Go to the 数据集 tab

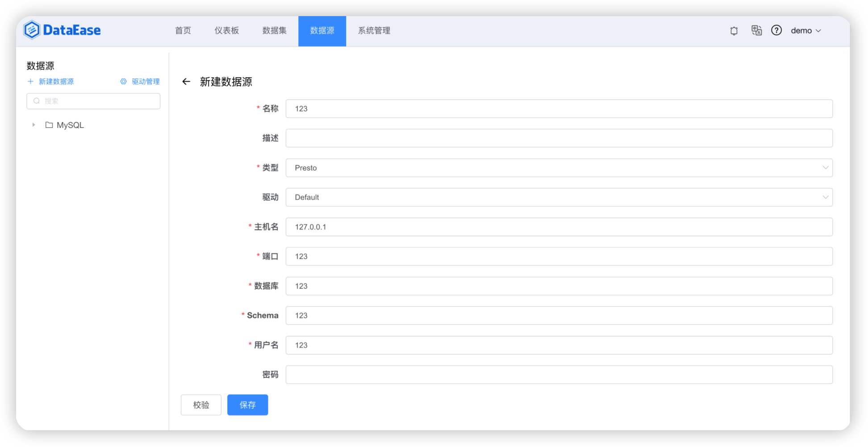point(274,30)
